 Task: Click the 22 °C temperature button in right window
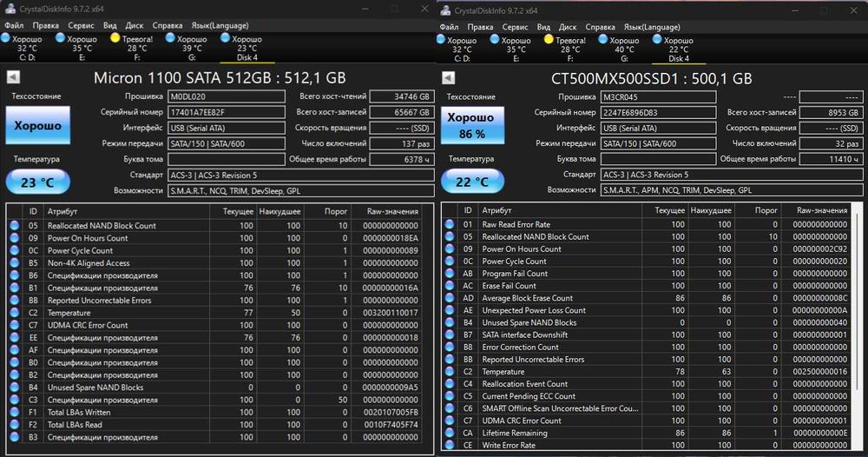[x=472, y=182]
